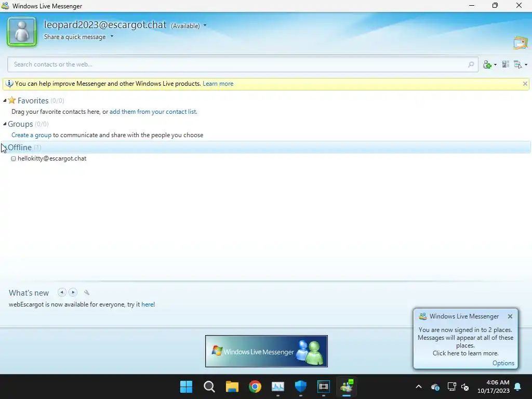Click the Messenger title bar app icon
Screen dimensions: 532x399
(x=5, y=6)
